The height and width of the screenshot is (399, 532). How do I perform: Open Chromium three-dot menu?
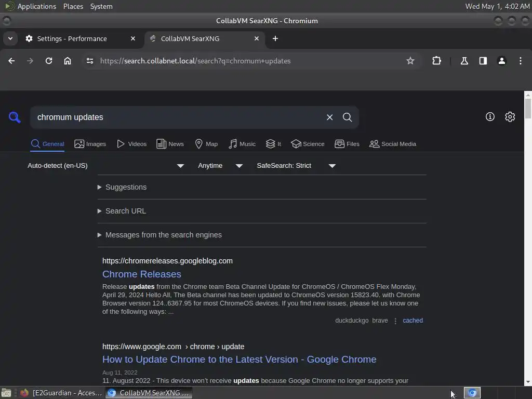pos(521,61)
